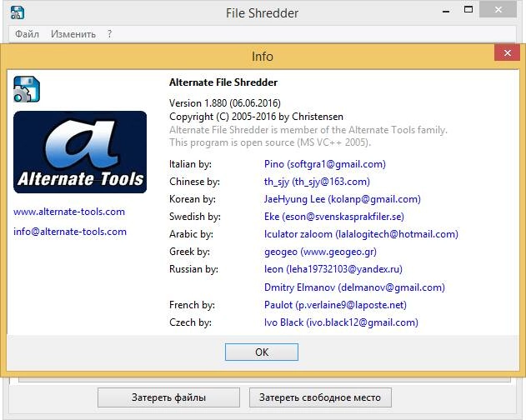Click the Russian by: label
The image size is (526, 420).
[193, 268]
